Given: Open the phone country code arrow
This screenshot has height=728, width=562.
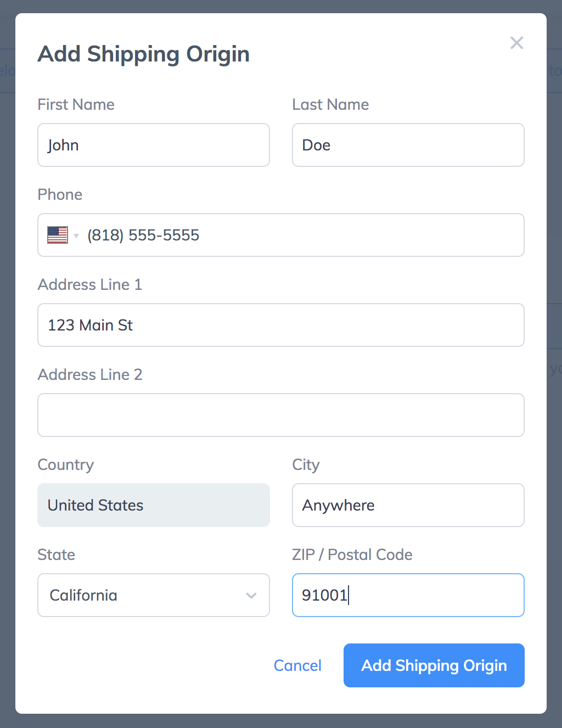Looking at the screenshot, I should pyautogui.click(x=76, y=236).
